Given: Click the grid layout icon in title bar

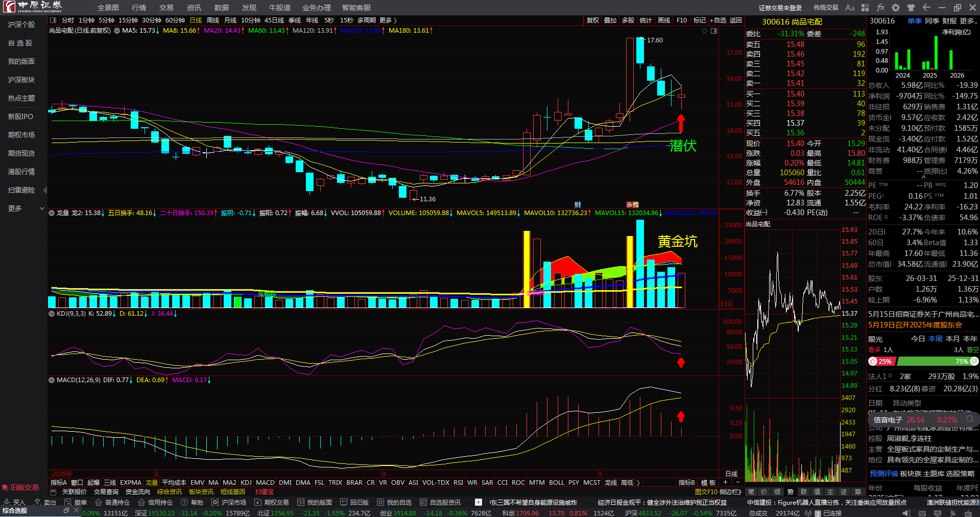Looking at the screenshot, I should pos(865,8).
